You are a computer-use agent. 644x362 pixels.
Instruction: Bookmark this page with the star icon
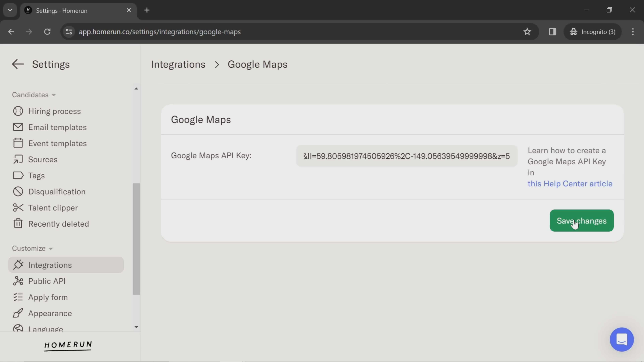coord(527,32)
